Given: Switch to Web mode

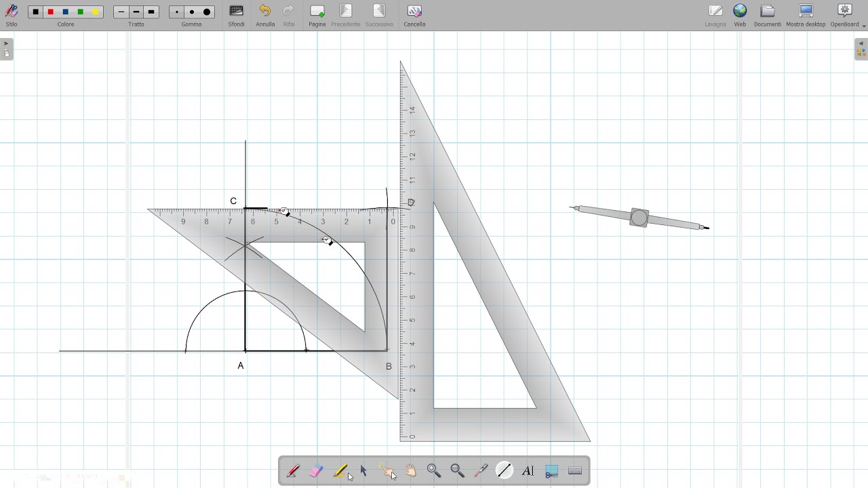Looking at the screenshot, I should coord(740,15).
